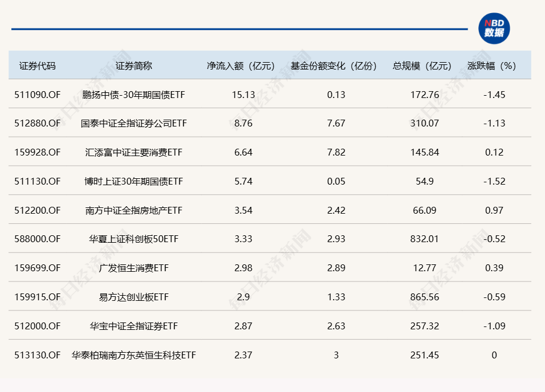
Task: Click security code 512880.OF
Action: [38, 123]
